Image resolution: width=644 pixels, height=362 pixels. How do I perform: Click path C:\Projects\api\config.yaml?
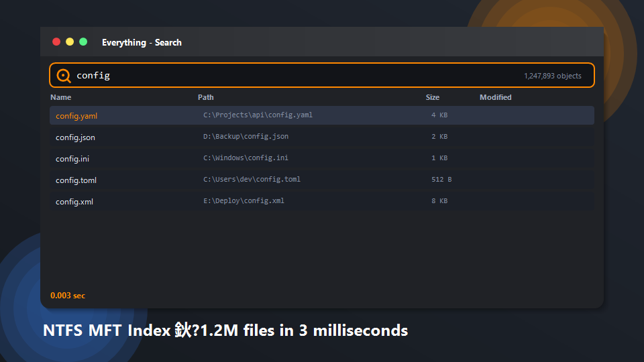point(258,115)
